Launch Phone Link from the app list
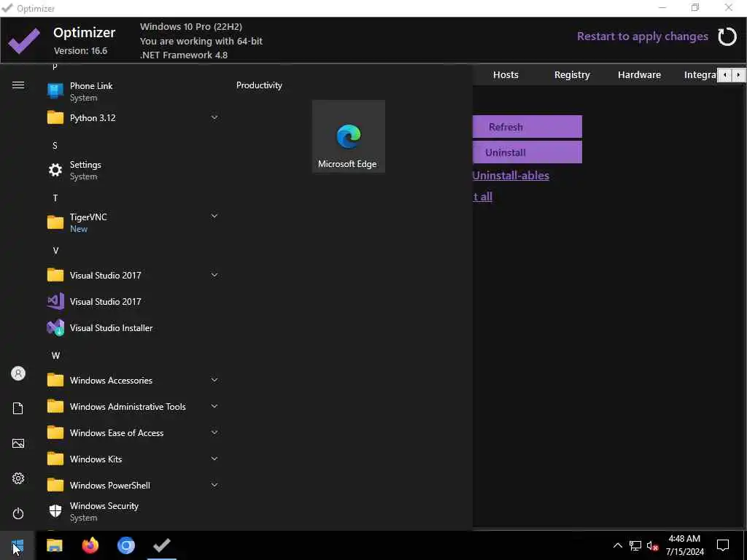This screenshot has height=560, width=747. coord(133,91)
